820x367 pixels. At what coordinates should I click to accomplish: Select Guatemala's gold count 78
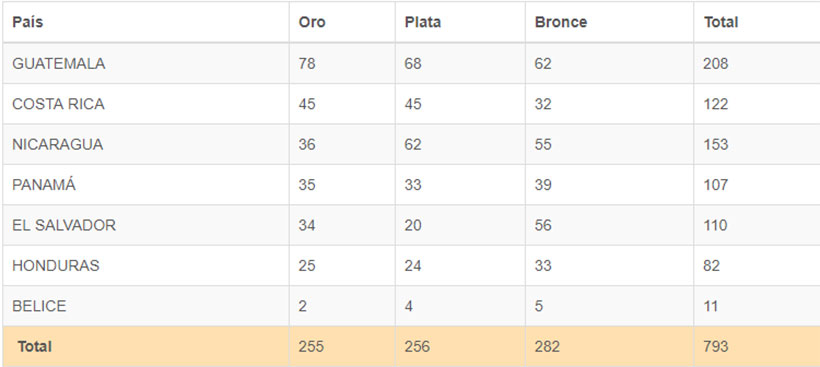[307, 63]
